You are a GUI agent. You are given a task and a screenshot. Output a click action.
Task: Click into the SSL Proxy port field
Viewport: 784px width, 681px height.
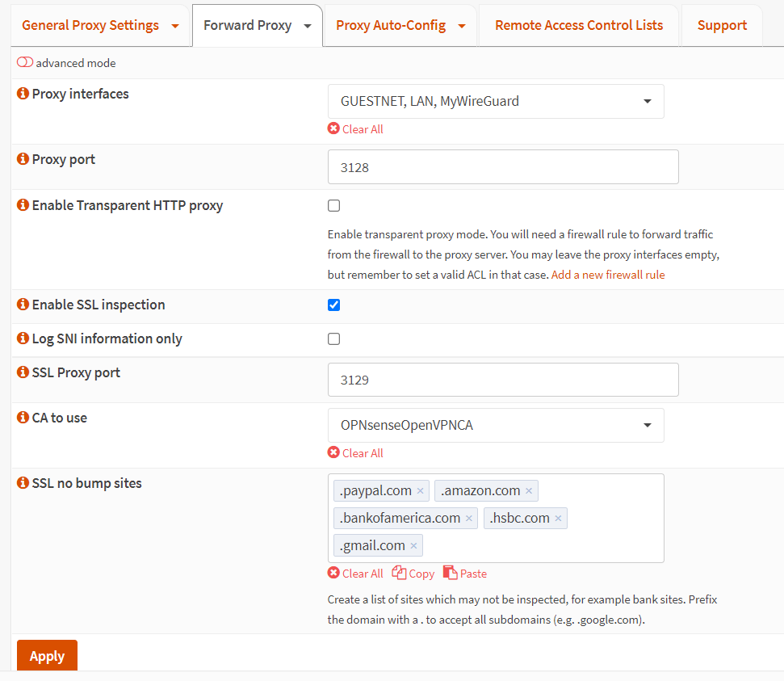[502, 380]
